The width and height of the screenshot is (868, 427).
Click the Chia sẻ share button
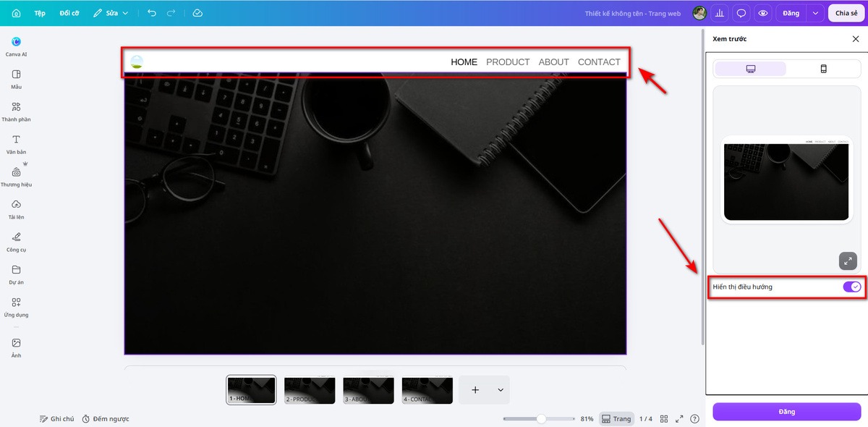click(x=846, y=13)
